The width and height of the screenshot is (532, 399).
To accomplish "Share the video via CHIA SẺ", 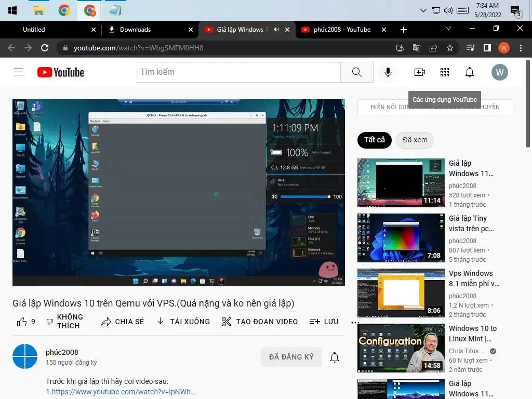I will (123, 322).
